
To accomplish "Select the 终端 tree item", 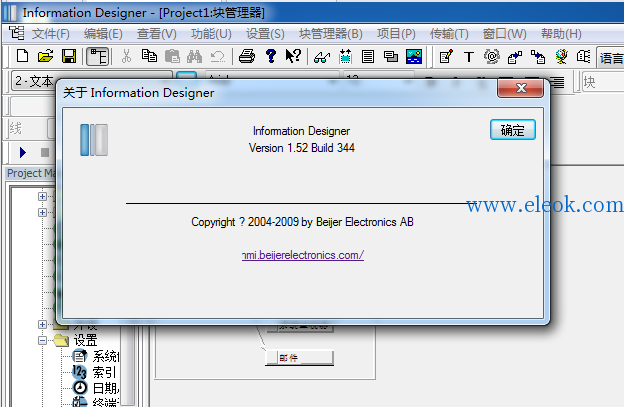I will (x=105, y=402).
